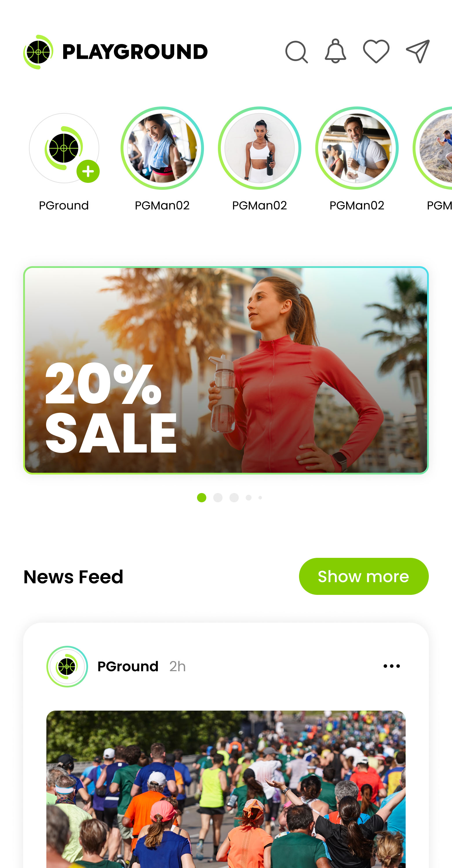
Task: Open favorites with the heart icon
Action: 376,51
